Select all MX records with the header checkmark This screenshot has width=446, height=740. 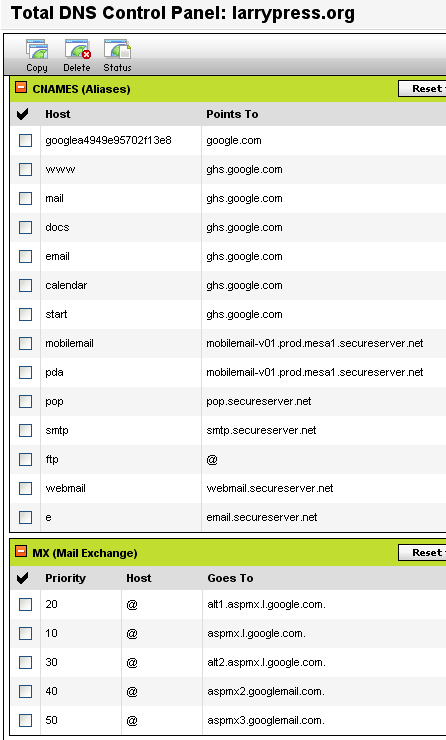[22, 578]
